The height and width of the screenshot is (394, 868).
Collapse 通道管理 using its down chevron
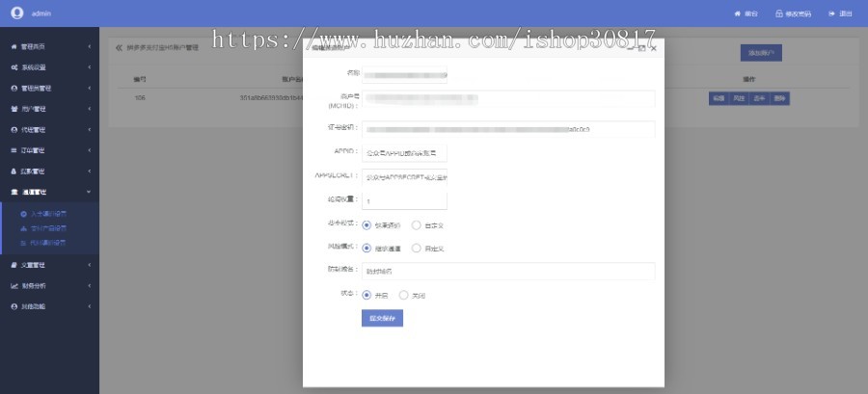(89, 192)
